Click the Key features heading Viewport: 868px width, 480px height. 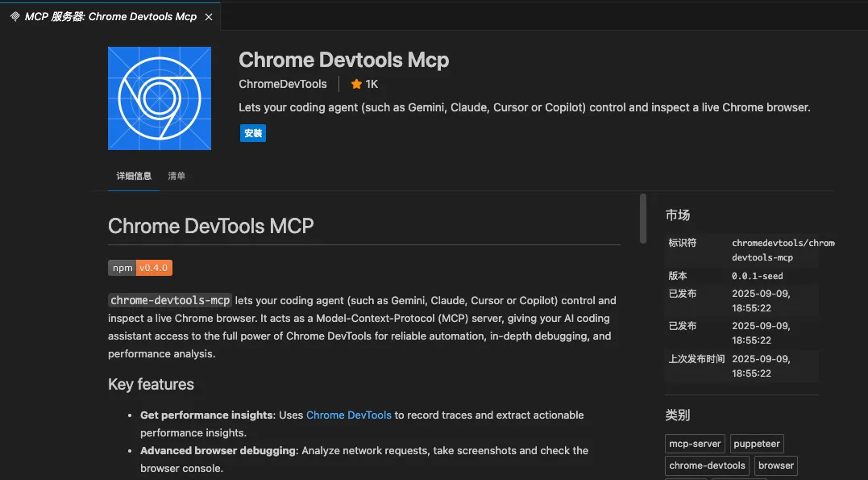click(x=152, y=384)
